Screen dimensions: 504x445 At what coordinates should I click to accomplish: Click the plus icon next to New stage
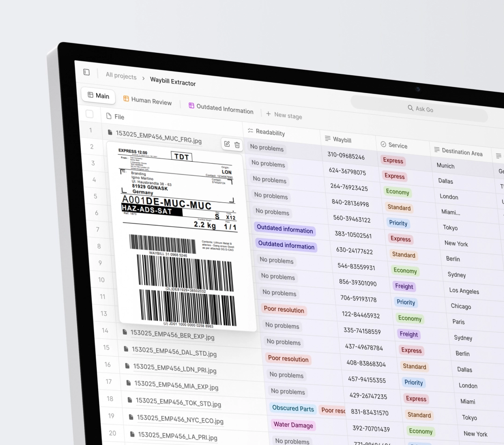click(x=268, y=115)
